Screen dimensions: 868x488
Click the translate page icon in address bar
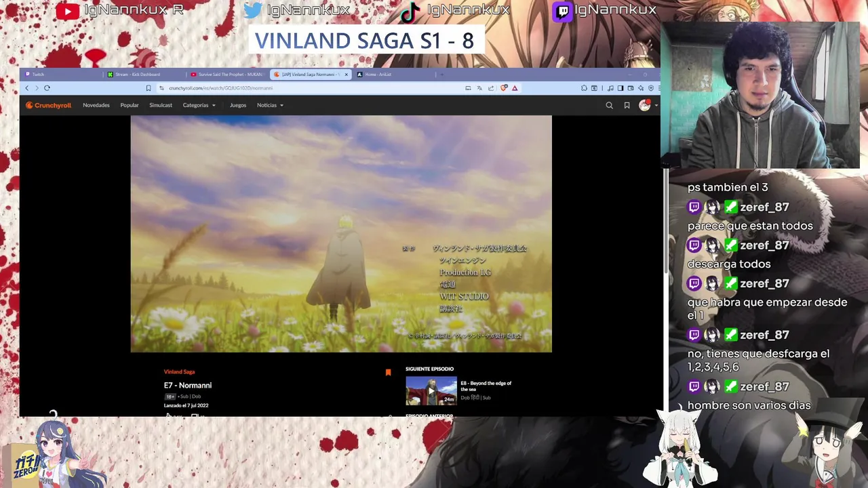[479, 88]
